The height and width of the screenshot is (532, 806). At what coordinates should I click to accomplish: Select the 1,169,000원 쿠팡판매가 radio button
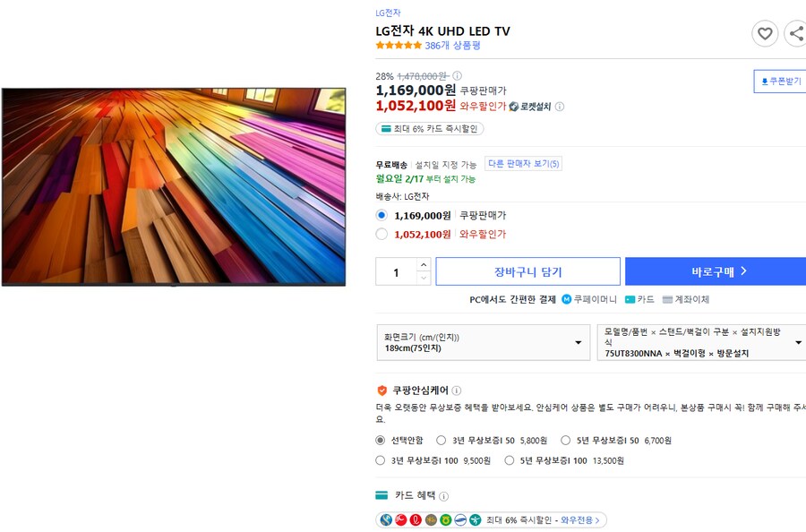(x=382, y=215)
